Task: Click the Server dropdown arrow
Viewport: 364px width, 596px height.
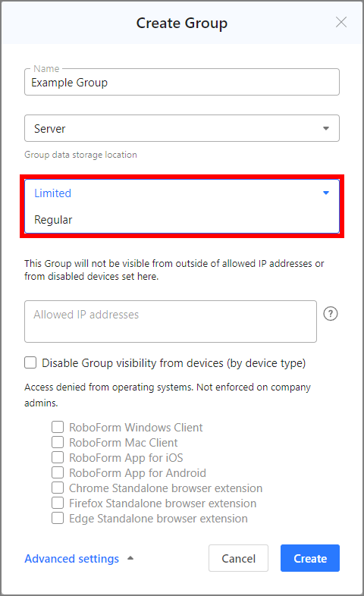Action: coord(326,128)
